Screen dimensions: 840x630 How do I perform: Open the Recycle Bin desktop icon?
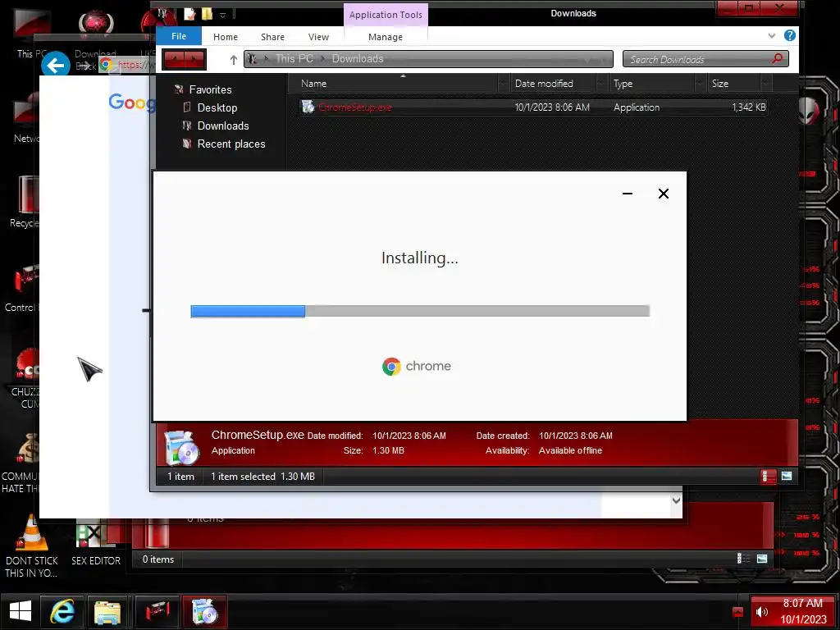click(26, 202)
